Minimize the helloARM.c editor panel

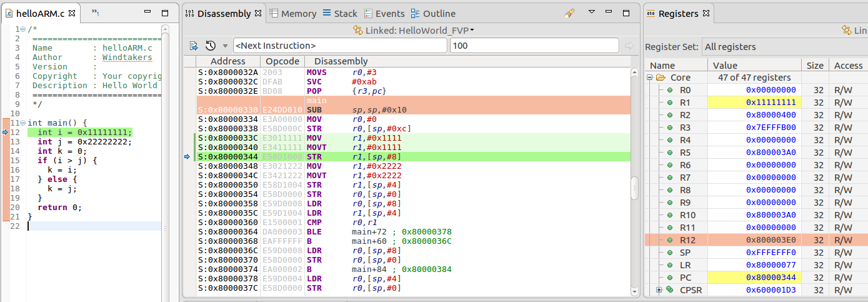pyautogui.click(x=147, y=13)
